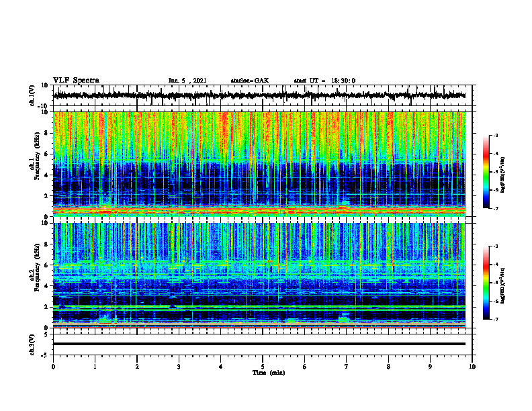The image size is (532, 411).
Task: Click the -7 value on ch.1 color bar
Action: [x=495, y=208]
